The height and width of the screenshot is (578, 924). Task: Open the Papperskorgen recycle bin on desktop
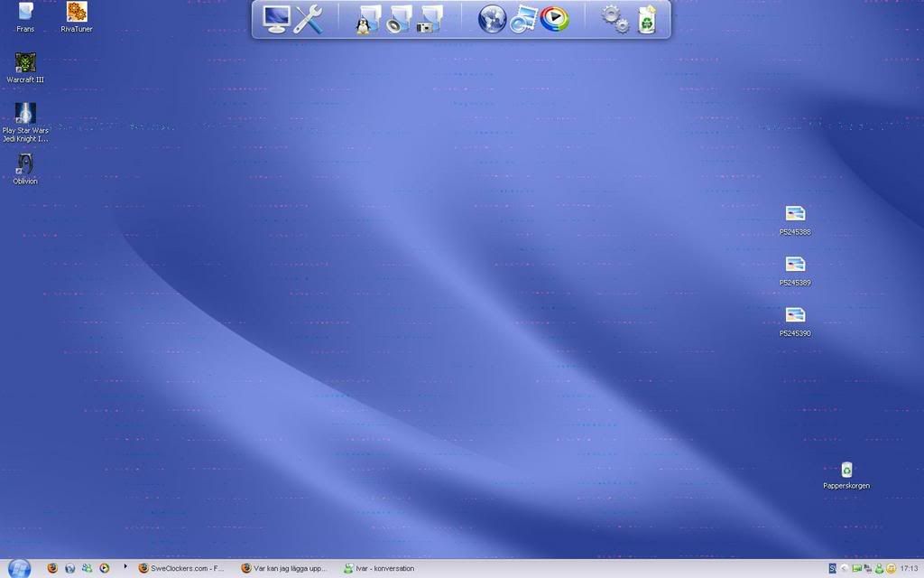pos(846,471)
